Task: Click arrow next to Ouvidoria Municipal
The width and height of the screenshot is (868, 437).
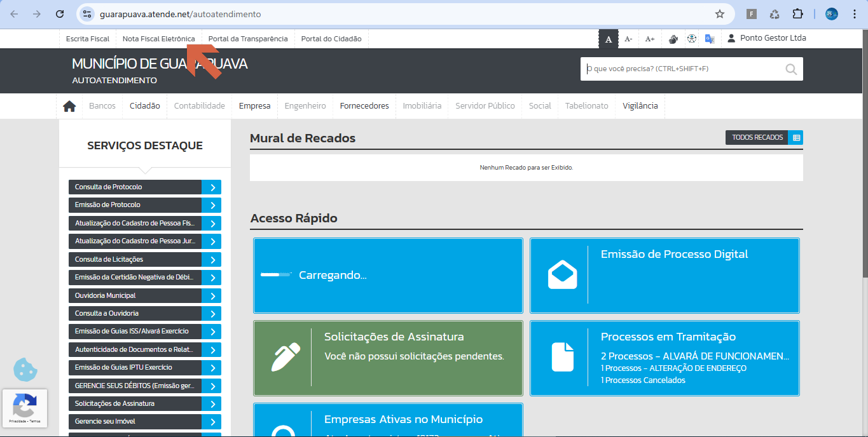Action: pos(212,296)
